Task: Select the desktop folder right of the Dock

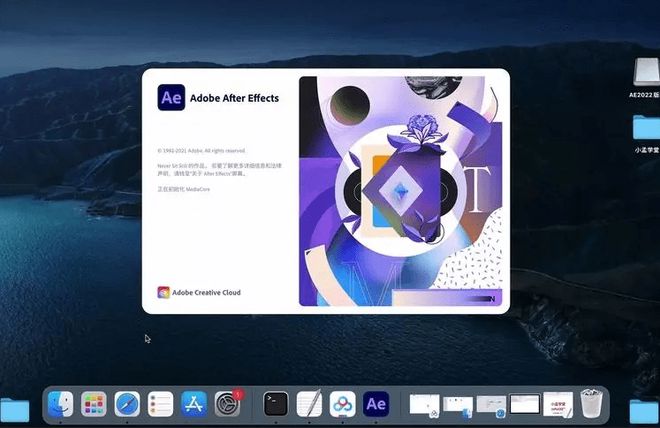Action: (645, 411)
